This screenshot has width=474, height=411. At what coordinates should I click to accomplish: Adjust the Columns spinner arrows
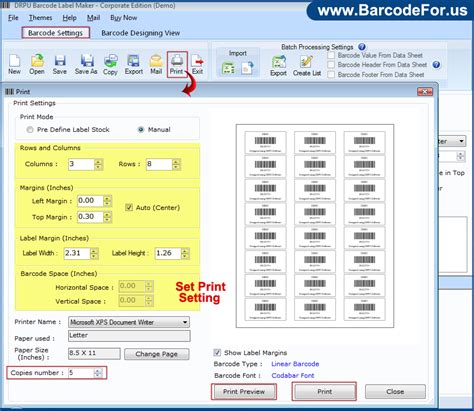(98, 164)
